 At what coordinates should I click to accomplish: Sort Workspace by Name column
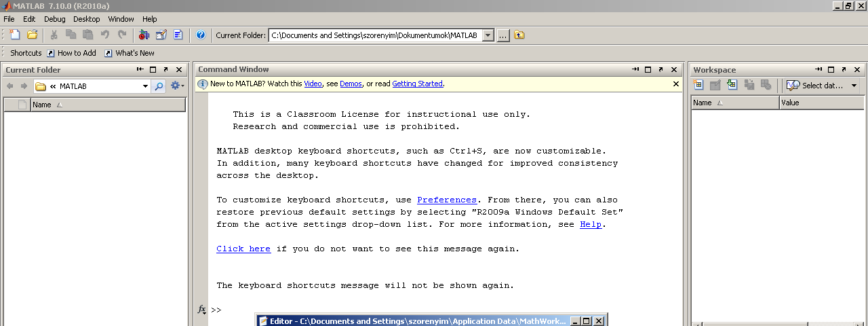735,103
